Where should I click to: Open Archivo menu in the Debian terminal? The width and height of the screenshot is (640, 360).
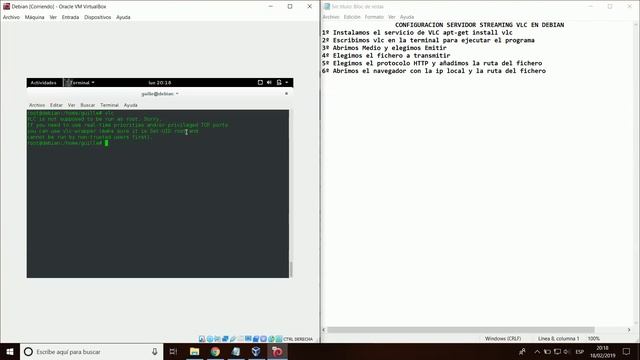(37, 105)
